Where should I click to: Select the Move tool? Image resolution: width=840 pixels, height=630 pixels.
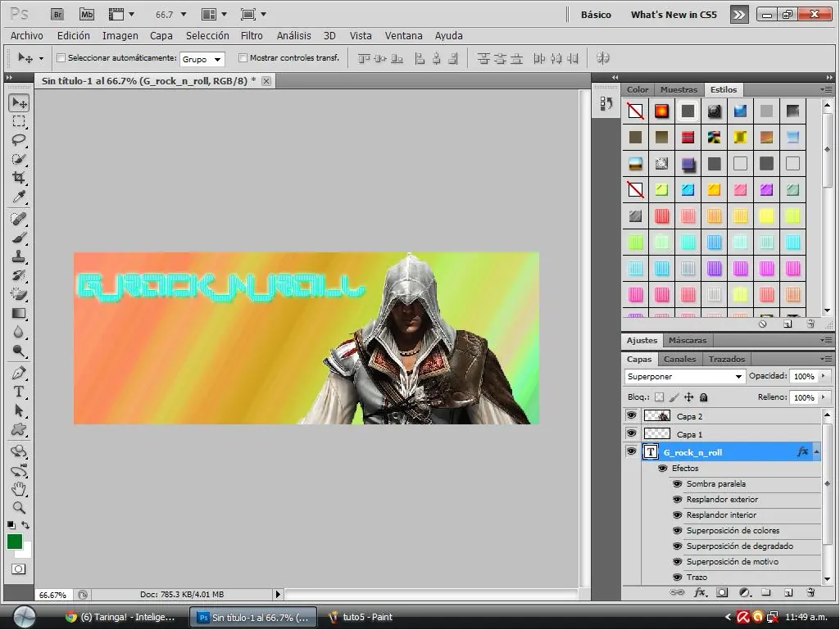coord(20,102)
